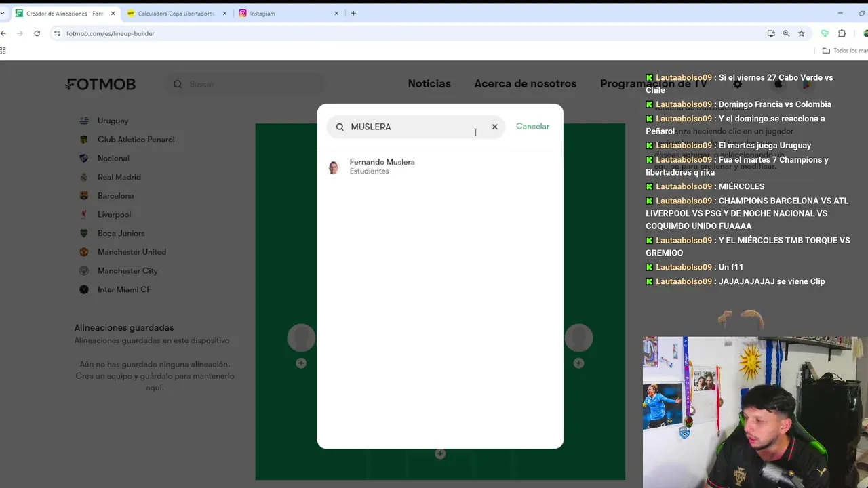The image size is (868, 488).
Task: Click the Manchester City crest icon
Action: [x=84, y=270]
